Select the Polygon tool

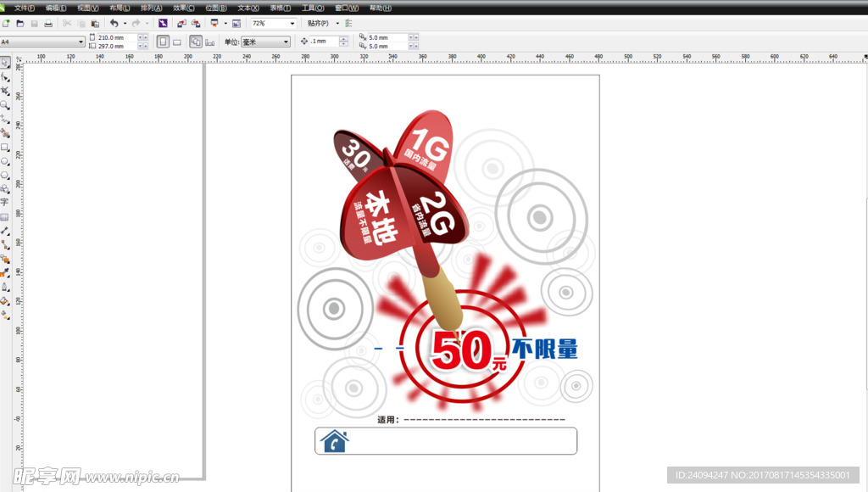tap(5, 175)
